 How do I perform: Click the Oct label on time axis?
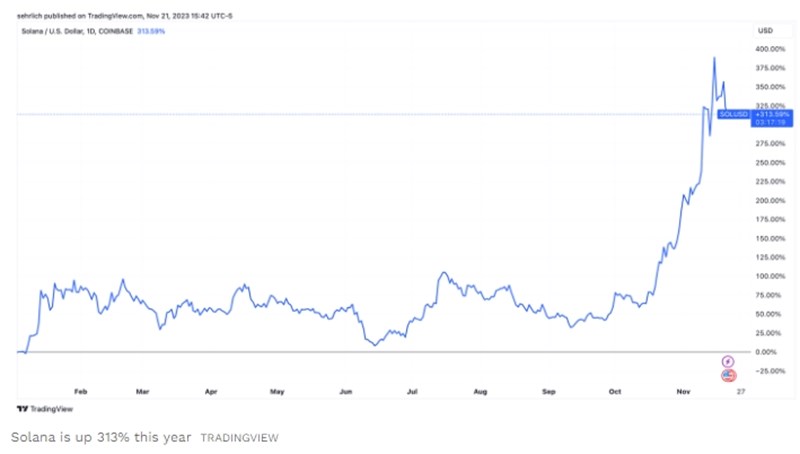tap(614, 393)
